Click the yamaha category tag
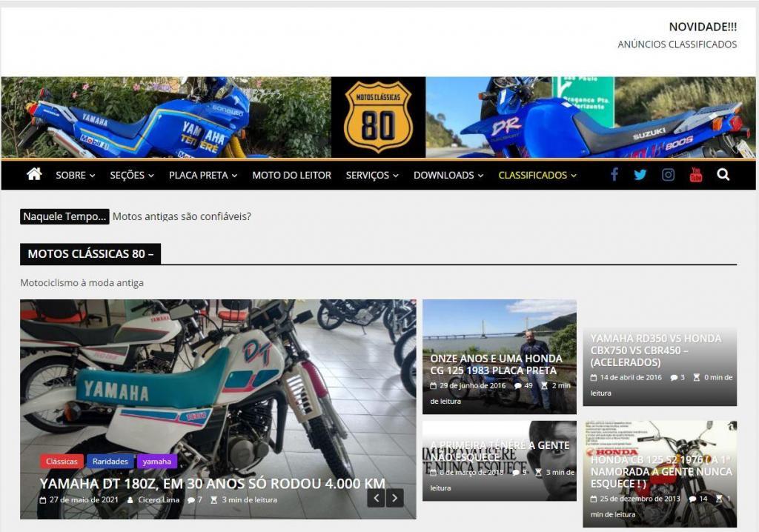This screenshot has width=759, height=532. coord(157,462)
